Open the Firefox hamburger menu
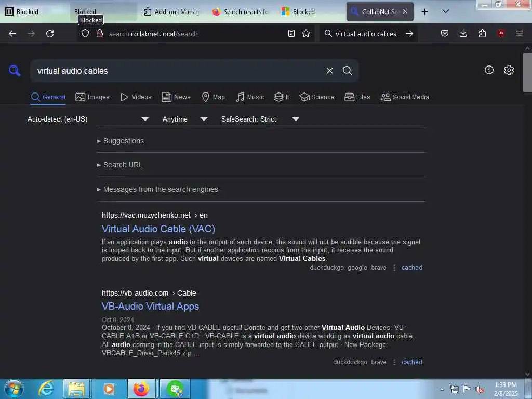This screenshot has height=399, width=532. click(520, 33)
